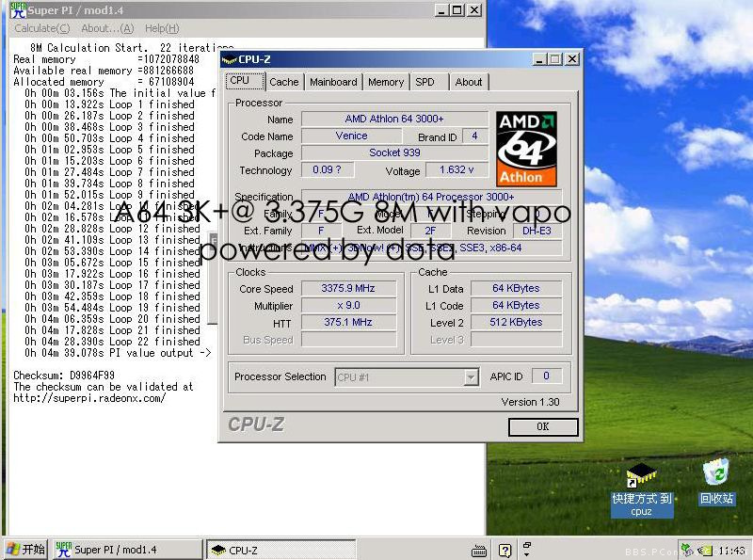Click the empty Bus Speed field
Screen dimensions: 753x560
(348, 340)
